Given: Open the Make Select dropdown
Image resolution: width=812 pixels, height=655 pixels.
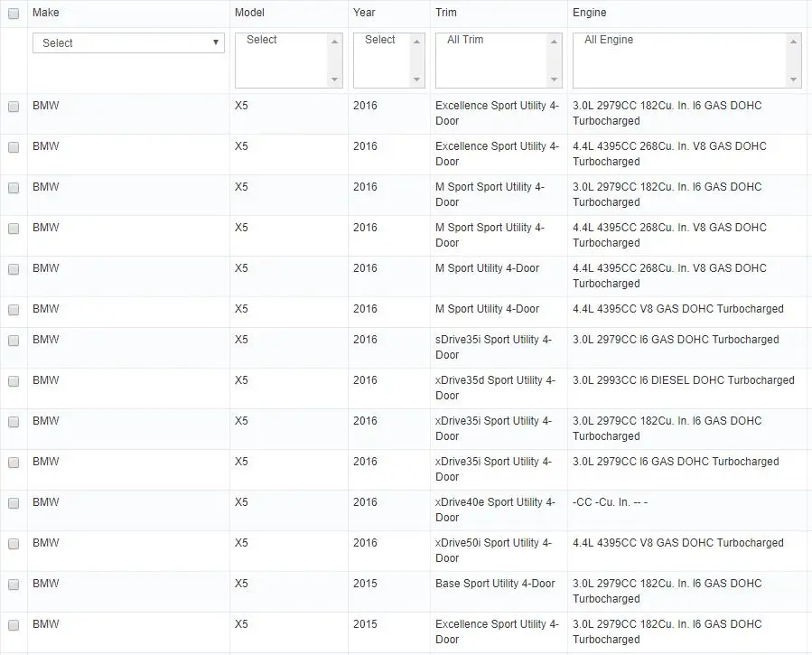Looking at the screenshot, I should [128, 43].
